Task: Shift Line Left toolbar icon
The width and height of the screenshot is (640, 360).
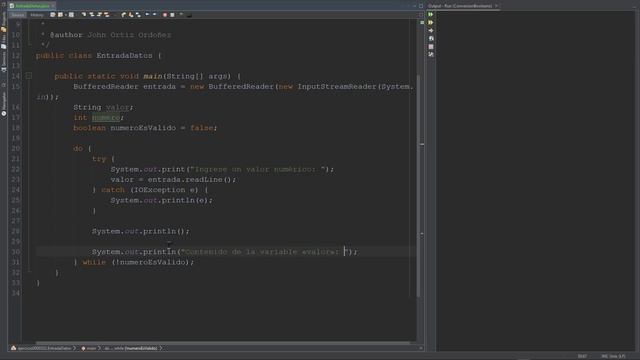Action: click(147, 15)
